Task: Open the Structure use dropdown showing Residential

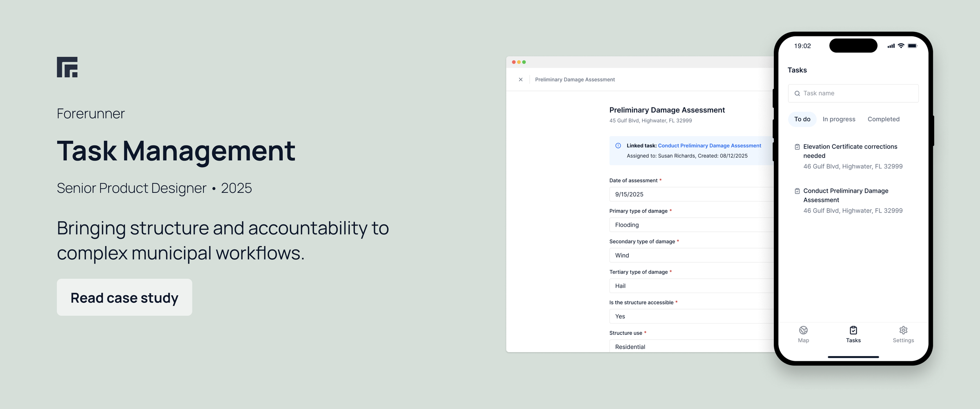Action: click(691, 346)
